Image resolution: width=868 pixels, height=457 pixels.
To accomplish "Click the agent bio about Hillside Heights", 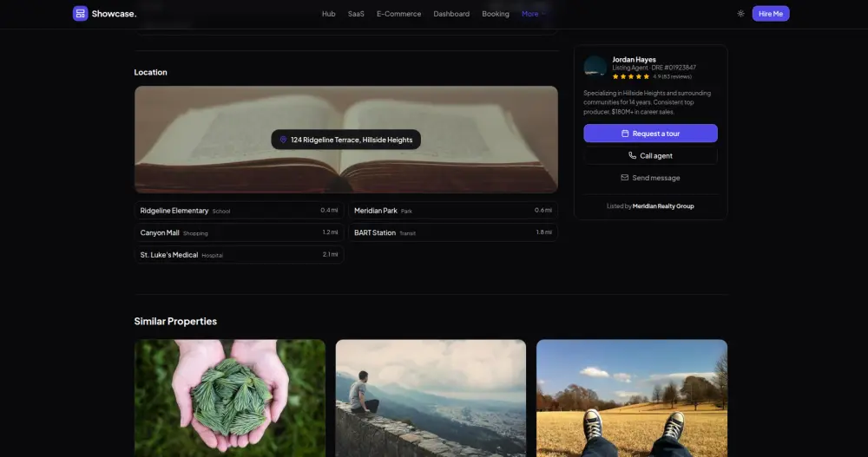I will pos(648,102).
